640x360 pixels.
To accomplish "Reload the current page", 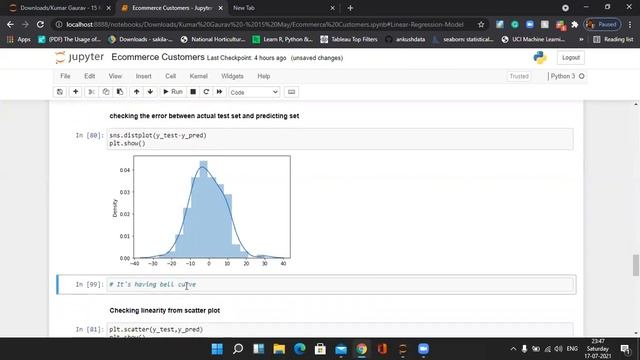I will coord(40,24).
